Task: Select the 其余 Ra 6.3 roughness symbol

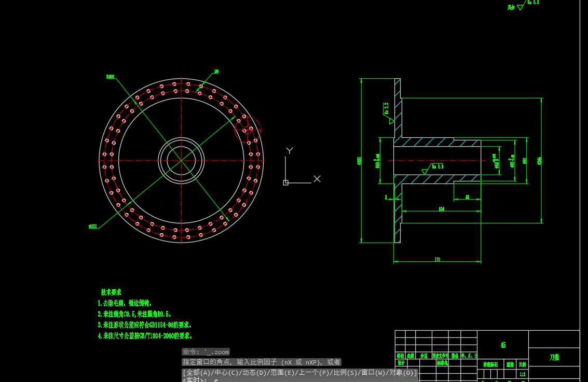Action: (x=523, y=5)
